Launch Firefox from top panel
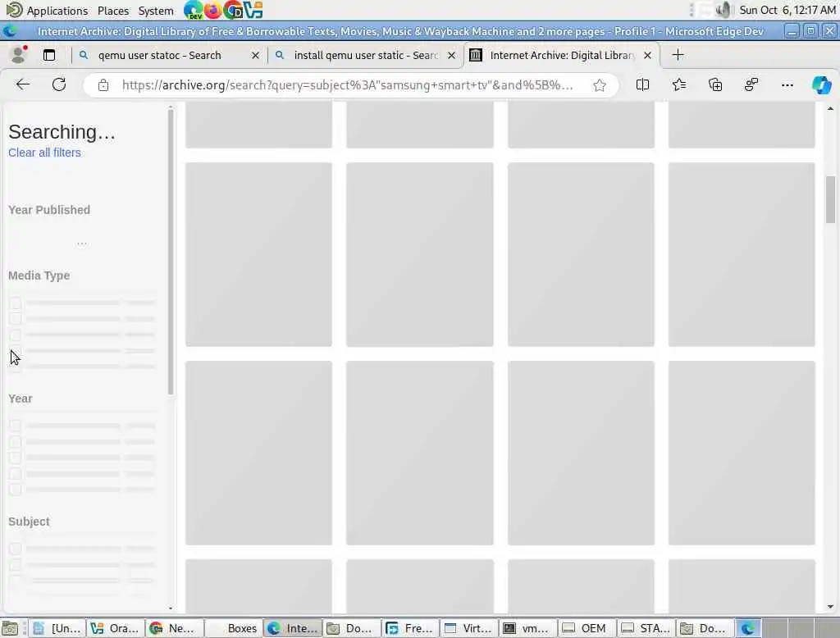840x638 pixels. (212, 10)
